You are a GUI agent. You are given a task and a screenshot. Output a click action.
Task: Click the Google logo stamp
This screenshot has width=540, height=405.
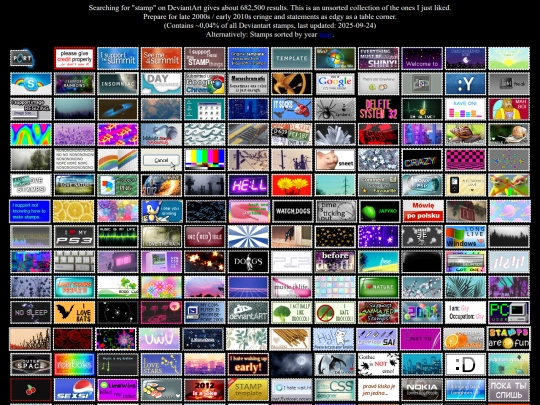[x=335, y=84]
